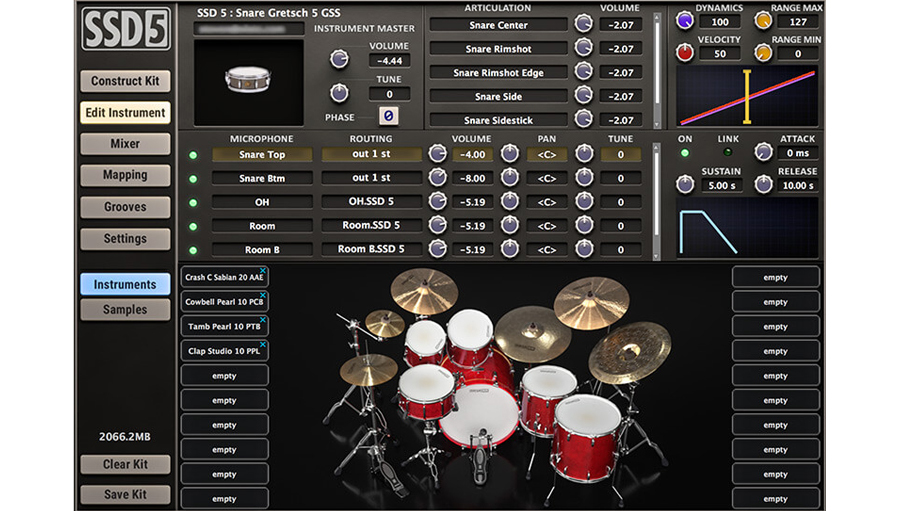Open the OH.SSD 5 routing dropdown
The height and width of the screenshot is (511, 900).
click(371, 202)
